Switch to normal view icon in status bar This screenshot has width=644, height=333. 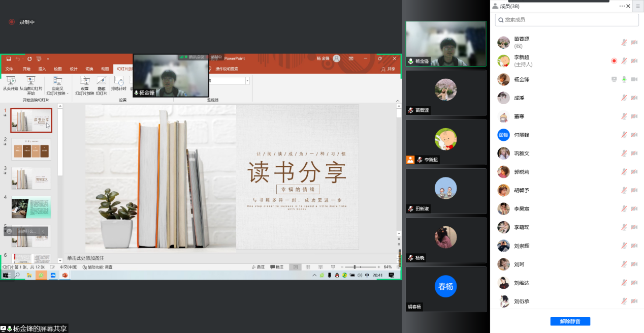point(295,267)
